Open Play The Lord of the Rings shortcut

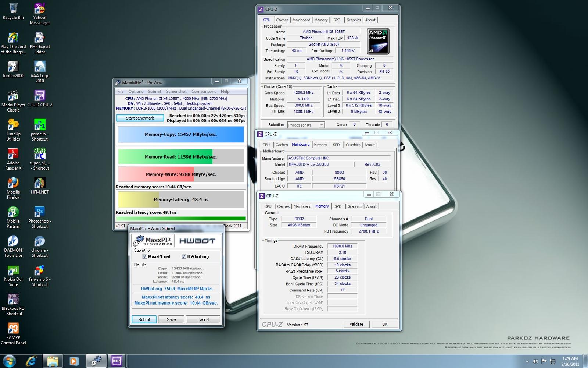[x=13, y=43]
